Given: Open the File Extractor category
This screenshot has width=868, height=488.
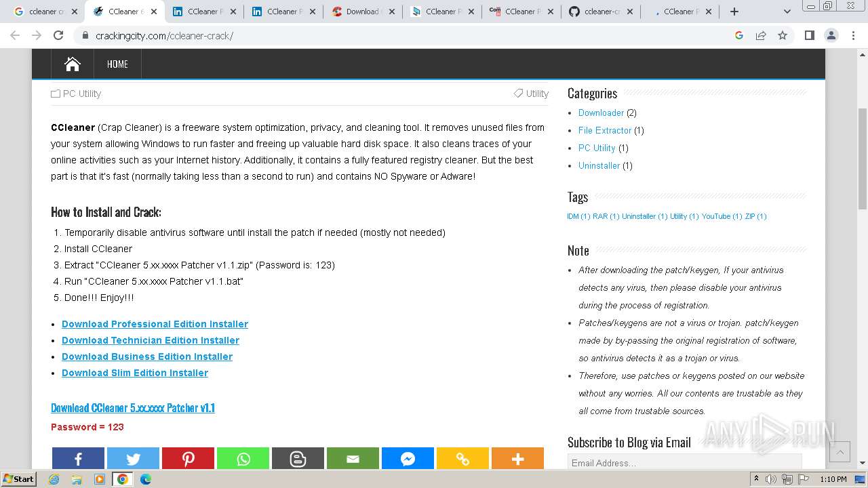Looking at the screenshot, I should 605,130.
